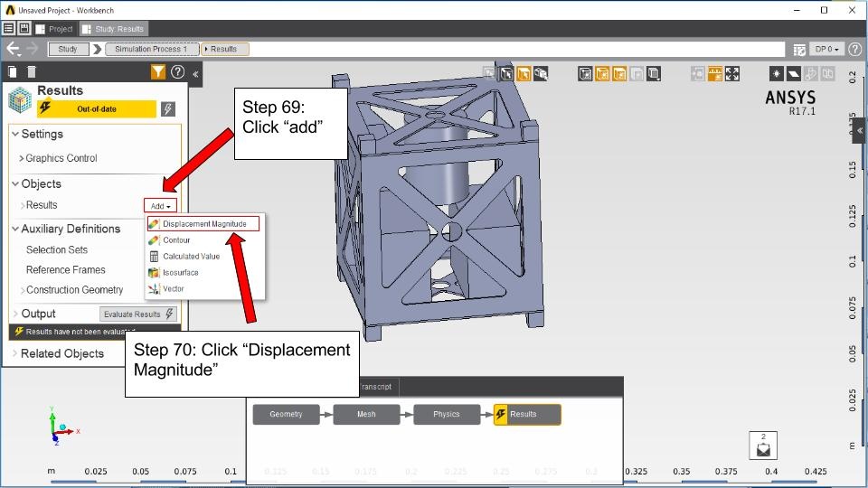Click the highlighted Results workflow node
This screenshot has width=868, height=488.
tap(527, 415)
